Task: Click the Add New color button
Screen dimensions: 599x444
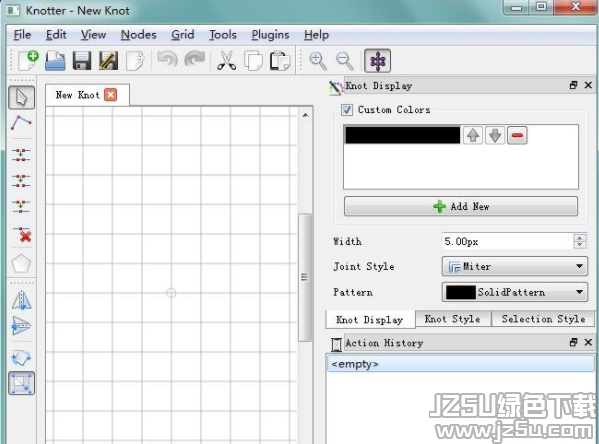Action: click(461, 206)
